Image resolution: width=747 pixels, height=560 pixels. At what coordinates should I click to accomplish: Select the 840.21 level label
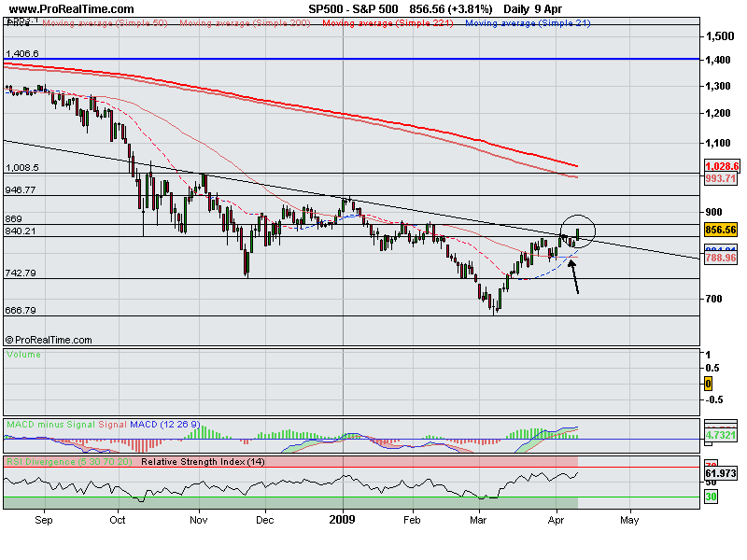click(x=21, y=231)
